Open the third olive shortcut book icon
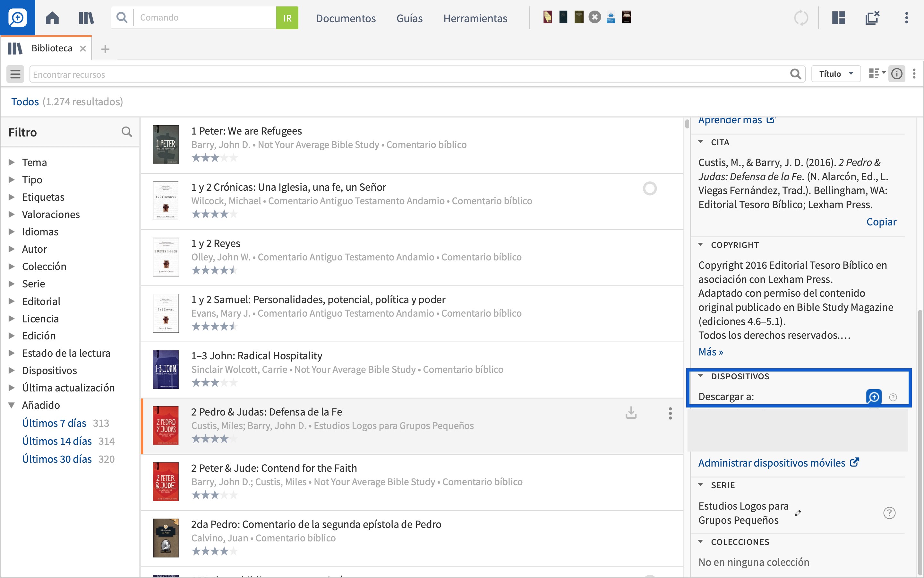The image size is (924, 578). [579, 17]
